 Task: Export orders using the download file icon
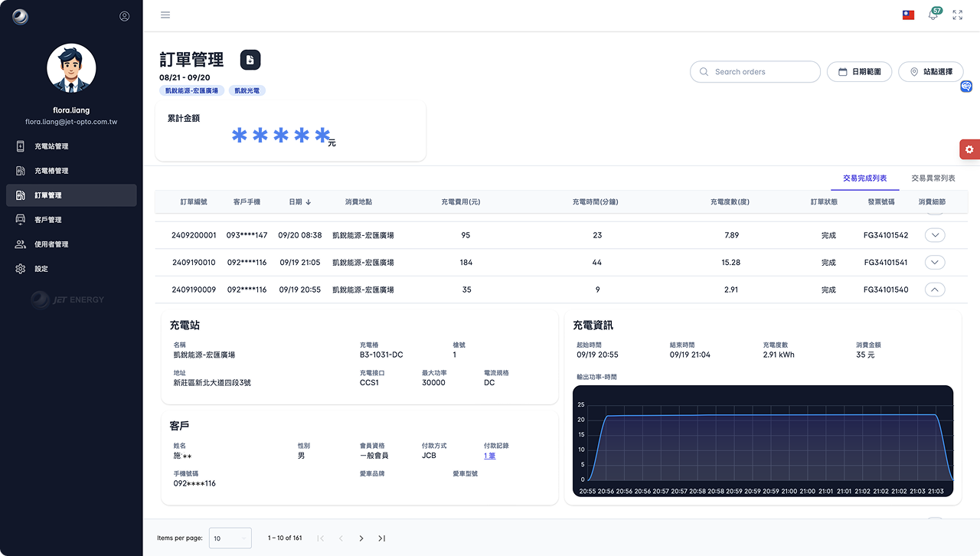(250, 60)
